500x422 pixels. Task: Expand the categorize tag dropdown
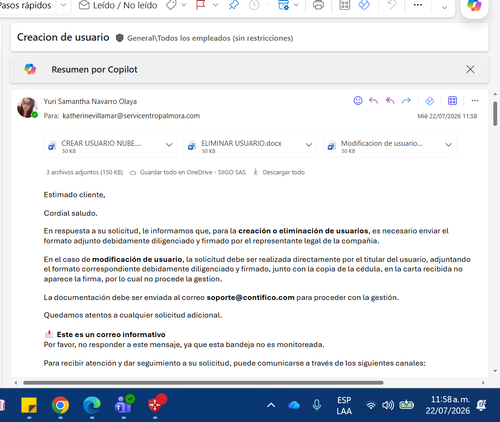pos(184,5)
